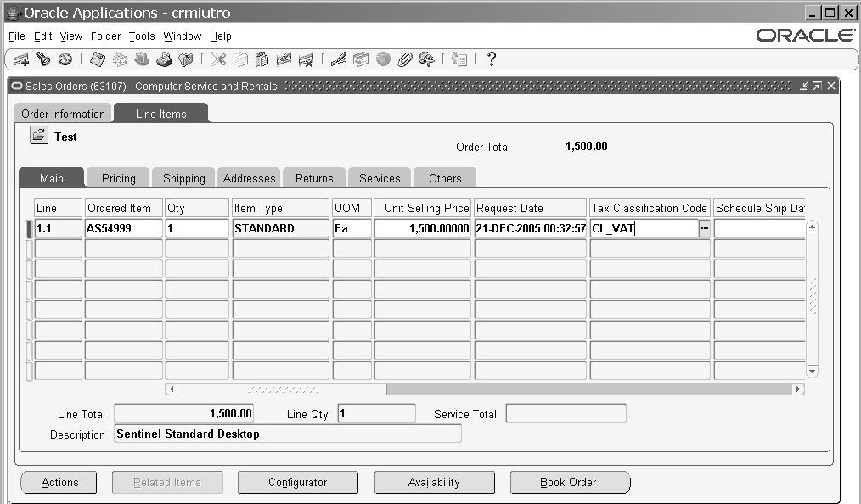Click the Line Total field 1,500.00
861x504 pixels.
[184, 413]
